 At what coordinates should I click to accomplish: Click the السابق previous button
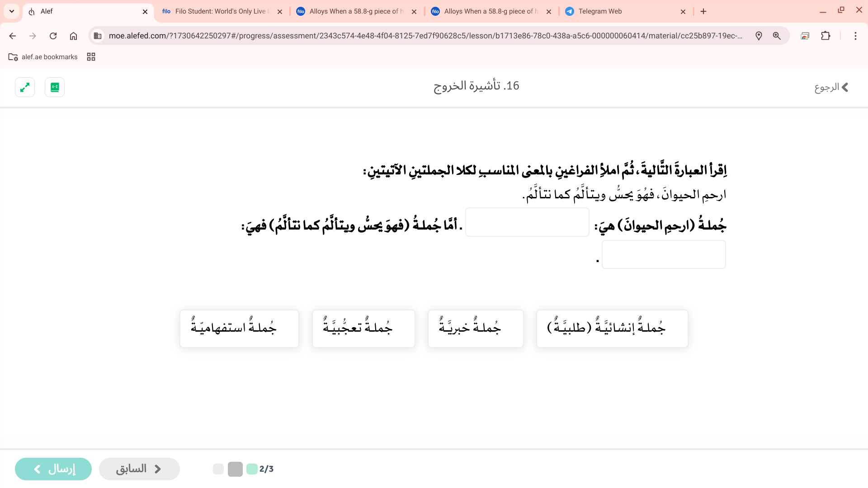(x=139, y=469)
